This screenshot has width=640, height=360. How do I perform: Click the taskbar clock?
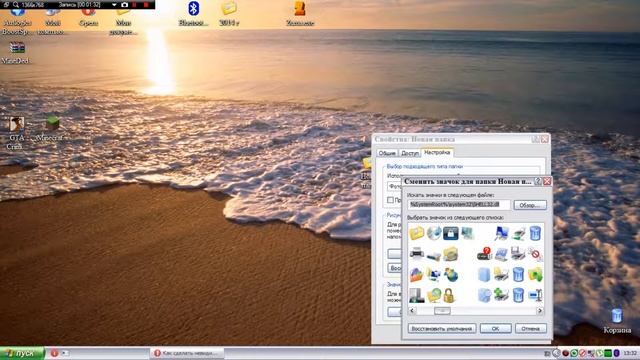[x=630, y=353]
